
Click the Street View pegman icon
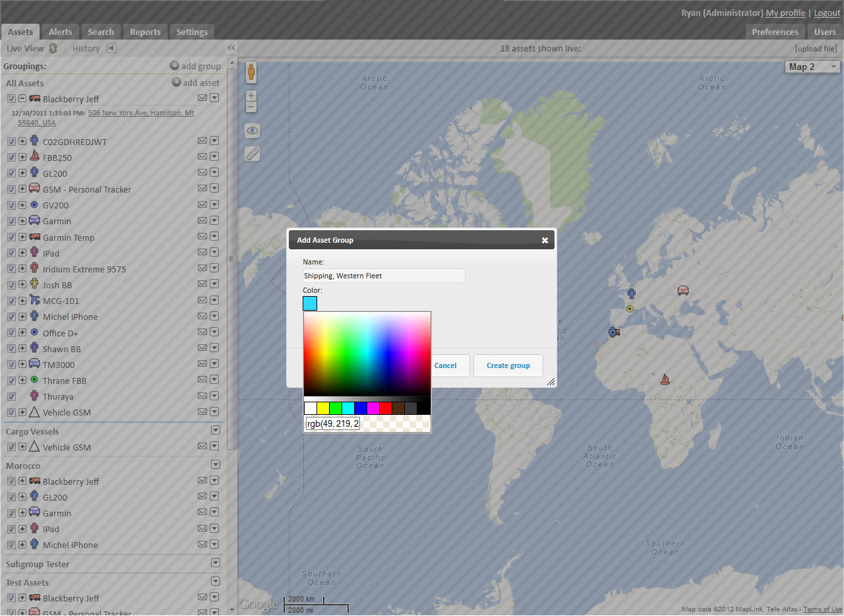(x=251, y=72)
